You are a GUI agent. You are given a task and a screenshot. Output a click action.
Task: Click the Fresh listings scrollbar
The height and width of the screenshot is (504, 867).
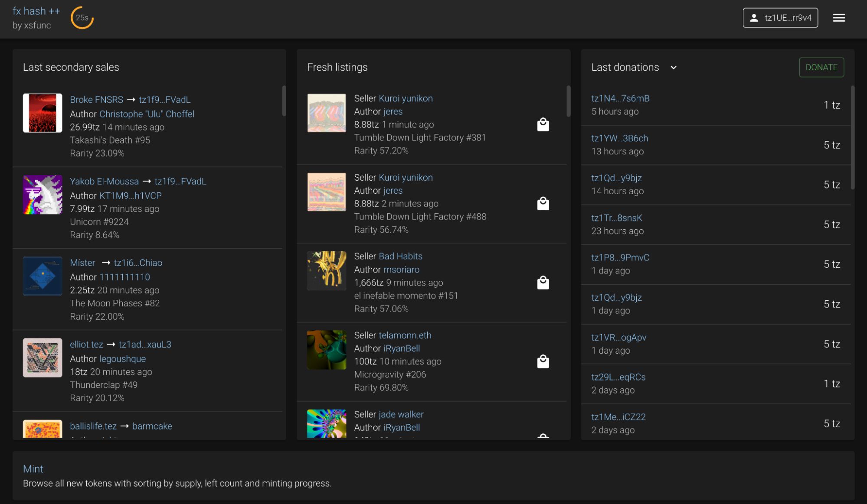(568, 102)
